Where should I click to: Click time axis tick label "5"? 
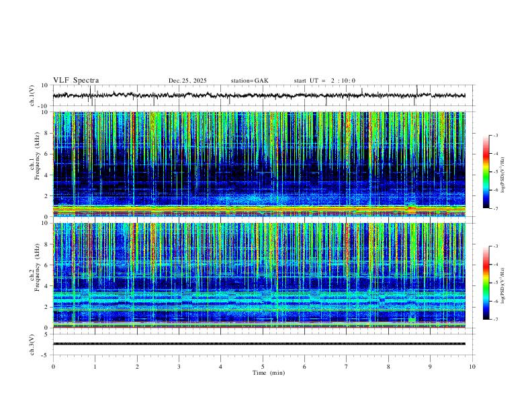[x=263, y=367]
